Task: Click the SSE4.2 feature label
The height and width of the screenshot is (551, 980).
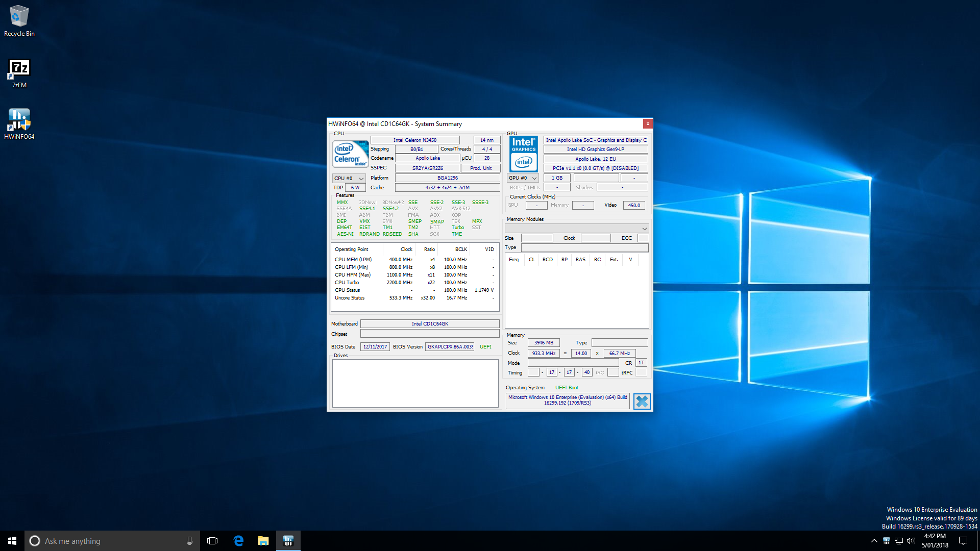Action: (x=390, y=209)
